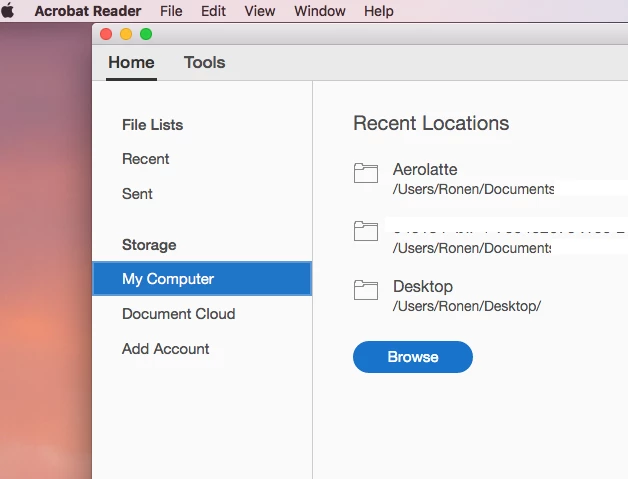Click folder icon of the redacted location
628x479 pixels.
(x=366, y=231)
